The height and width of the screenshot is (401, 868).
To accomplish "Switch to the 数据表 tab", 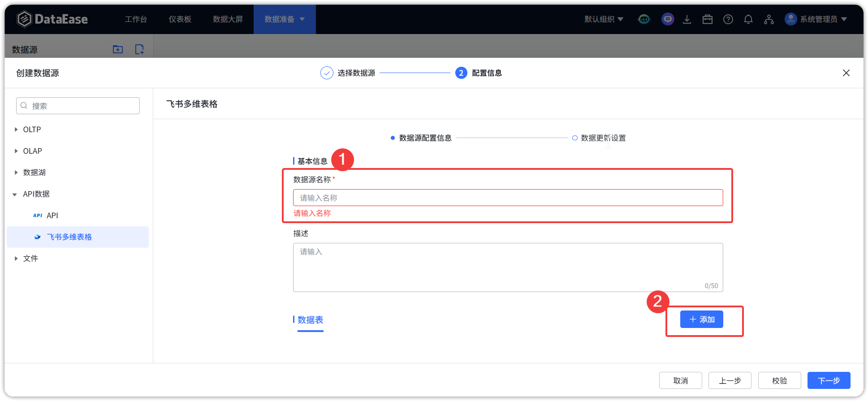I will 310,320.
